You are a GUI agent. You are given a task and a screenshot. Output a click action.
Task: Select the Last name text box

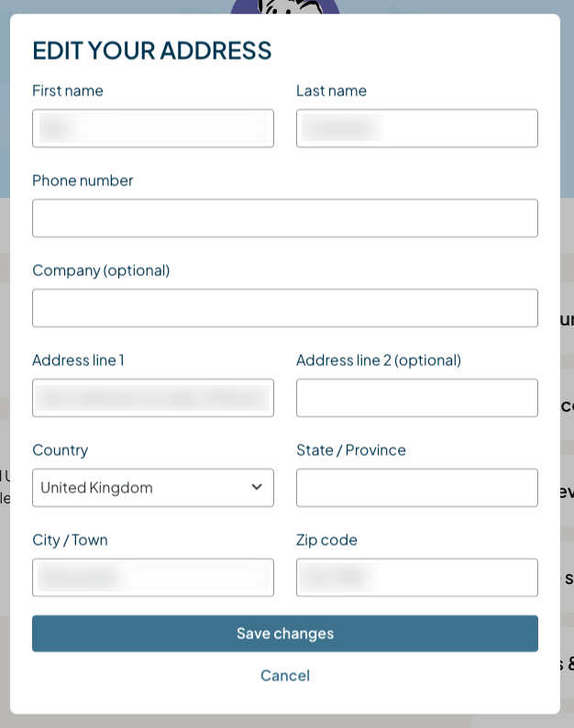click(x=417, y=128)
